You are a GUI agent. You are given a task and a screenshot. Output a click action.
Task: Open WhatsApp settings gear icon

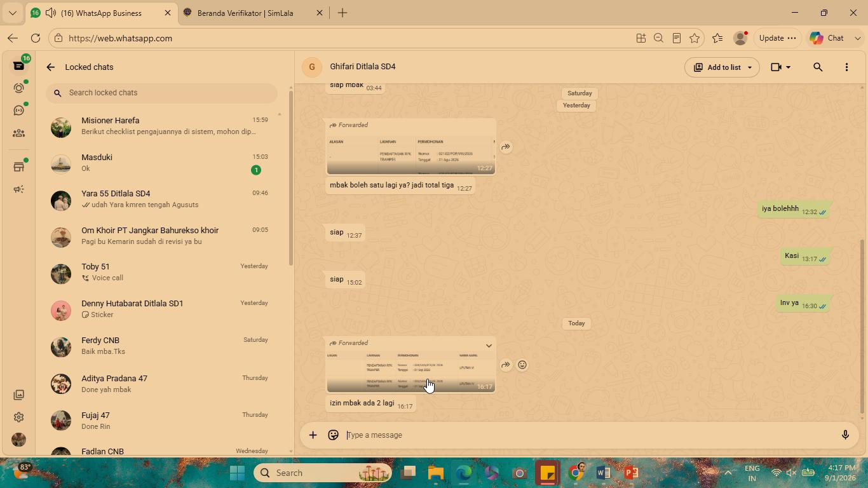pos(18,417)
